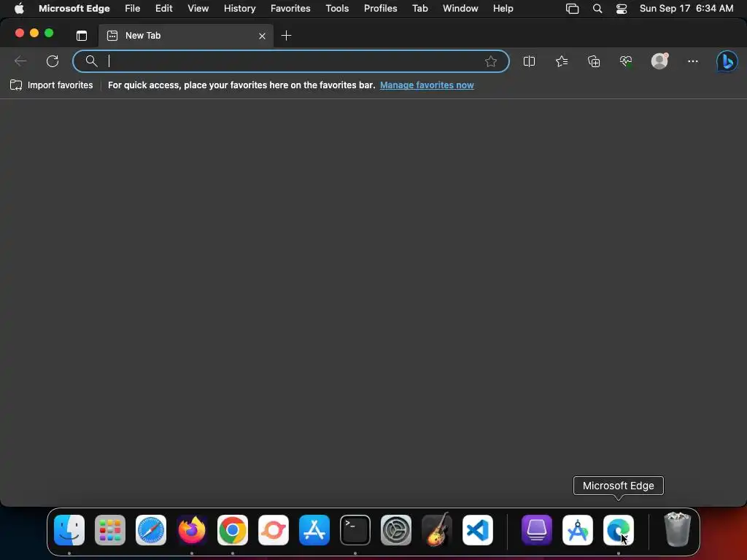Open the Apple menu
Screen dimensions: 747x560
tap(19, 8)
